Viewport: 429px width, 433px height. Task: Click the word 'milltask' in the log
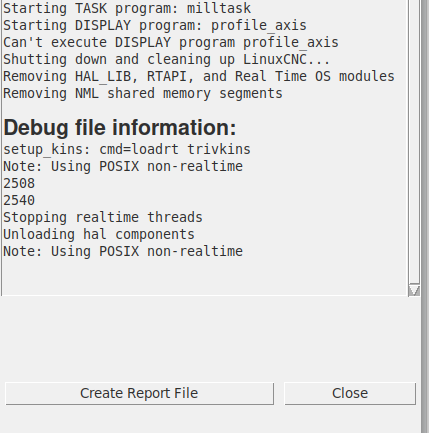click(x=219, y=8)
